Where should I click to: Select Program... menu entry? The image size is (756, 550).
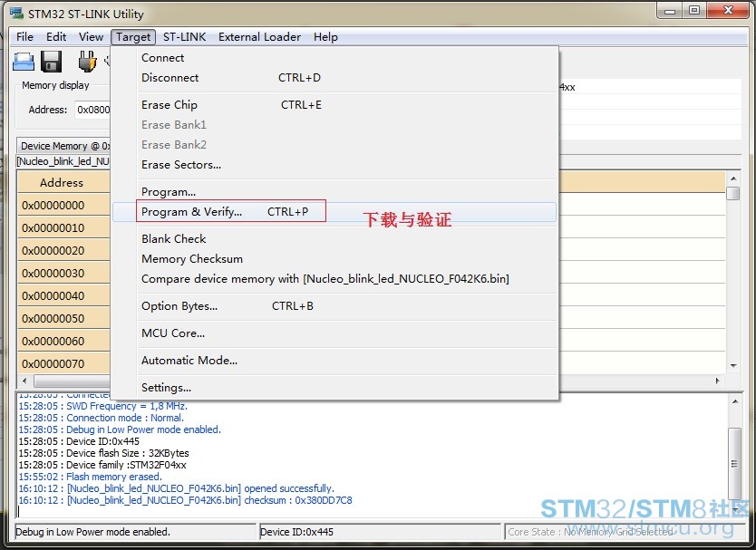click(x=334, y=192)
